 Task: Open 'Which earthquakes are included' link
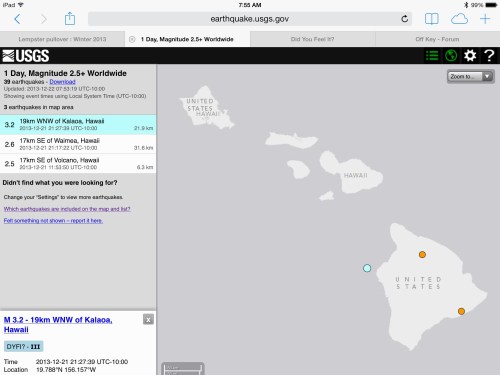point(67,209)
